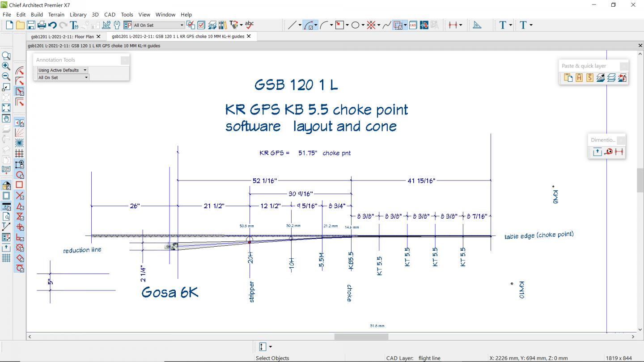Toggle the Angle Snaps radial icon
This screenshot has height=362, width=644.
coord(20,143)
